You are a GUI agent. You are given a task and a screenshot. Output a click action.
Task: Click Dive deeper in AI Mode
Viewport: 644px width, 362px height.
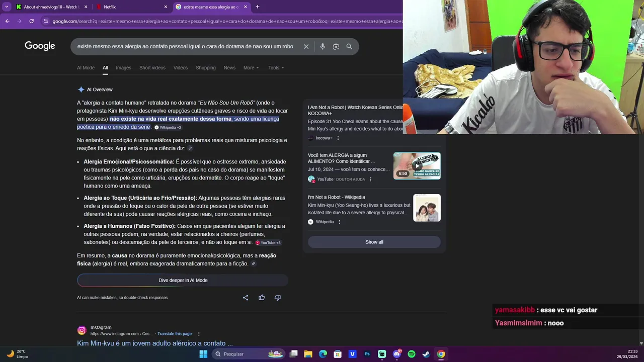[183, 280]
